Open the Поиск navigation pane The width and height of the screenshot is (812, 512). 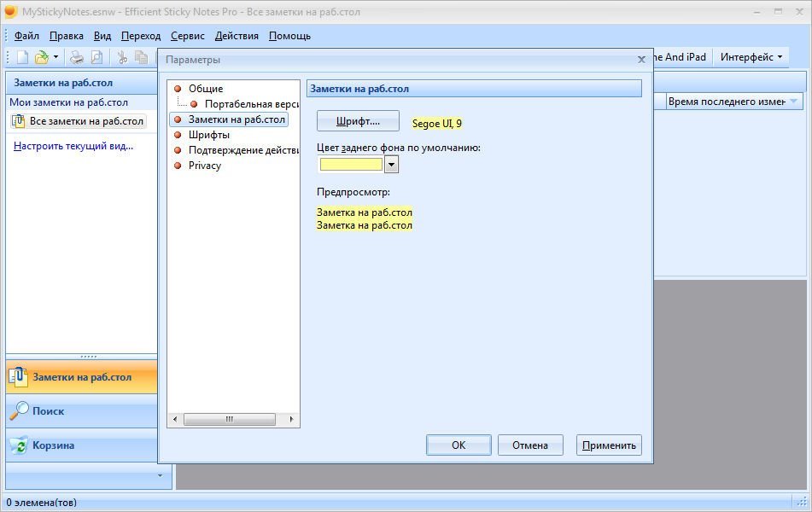pos(49,411)
